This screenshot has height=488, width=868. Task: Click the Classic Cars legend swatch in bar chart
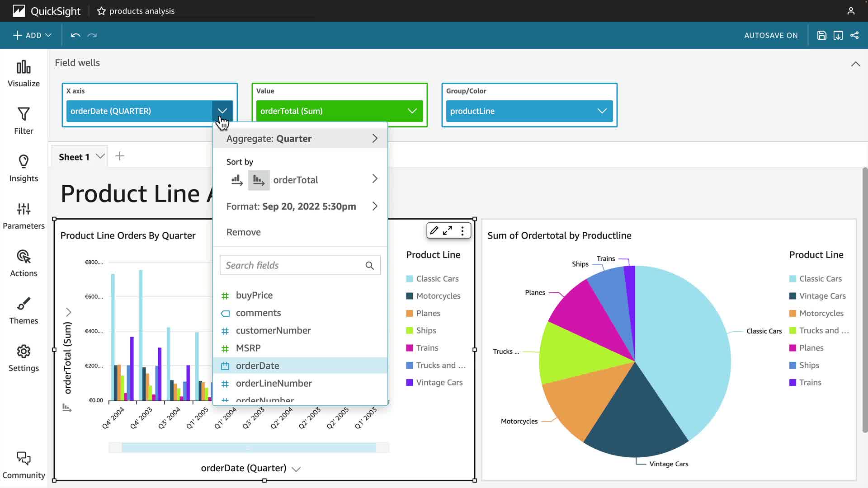point(410,279)
